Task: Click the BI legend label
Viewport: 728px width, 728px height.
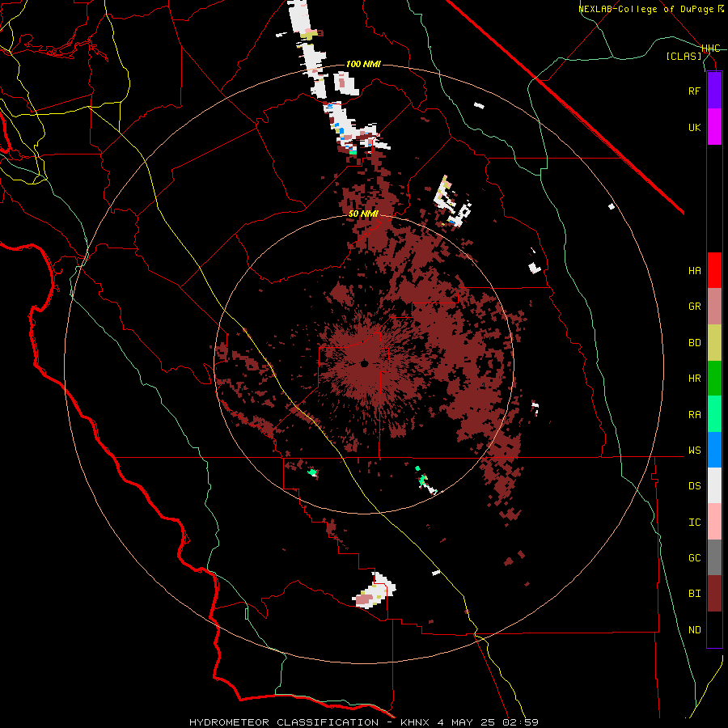Action: (694, 594)
